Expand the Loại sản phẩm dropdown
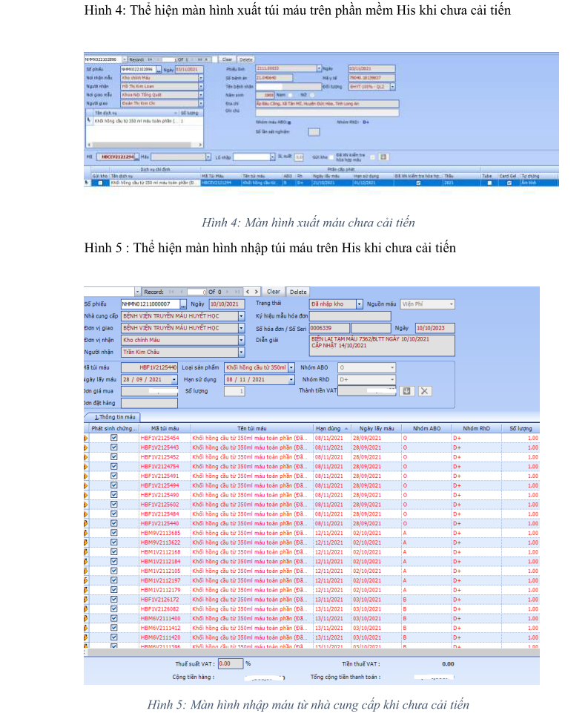 (x=291, y=367)
